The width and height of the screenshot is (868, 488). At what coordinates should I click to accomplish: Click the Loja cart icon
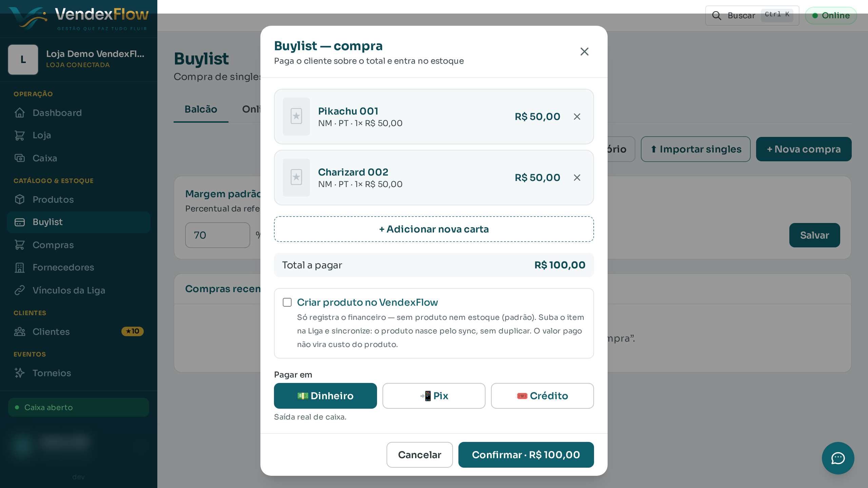[x=20, y=135]
